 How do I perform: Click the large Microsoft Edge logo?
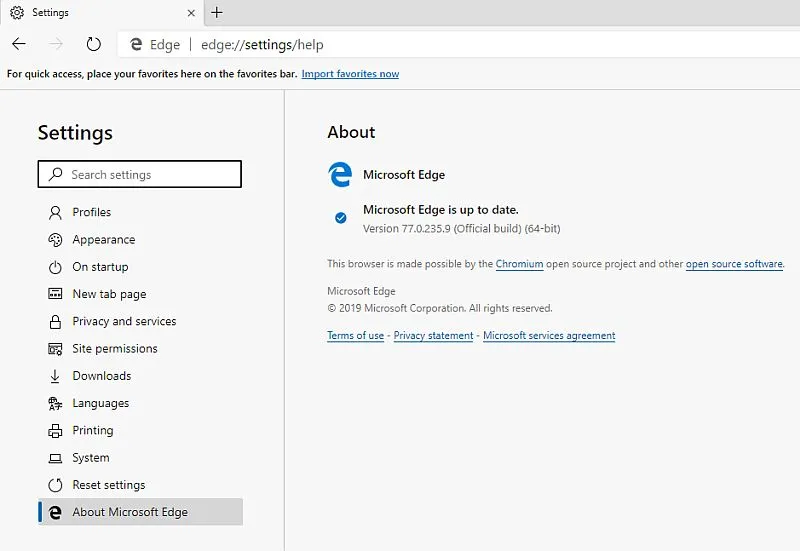point(340,174)
